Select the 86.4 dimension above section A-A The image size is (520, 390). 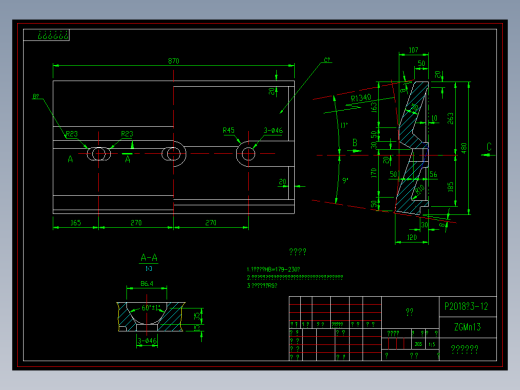coord(147,284)
